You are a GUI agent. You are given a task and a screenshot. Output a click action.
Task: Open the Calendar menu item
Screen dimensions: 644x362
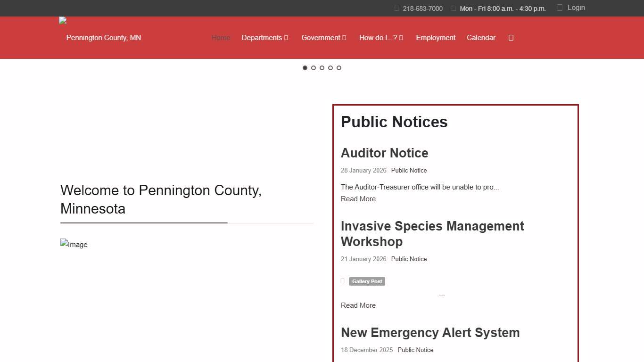point(481,38)
